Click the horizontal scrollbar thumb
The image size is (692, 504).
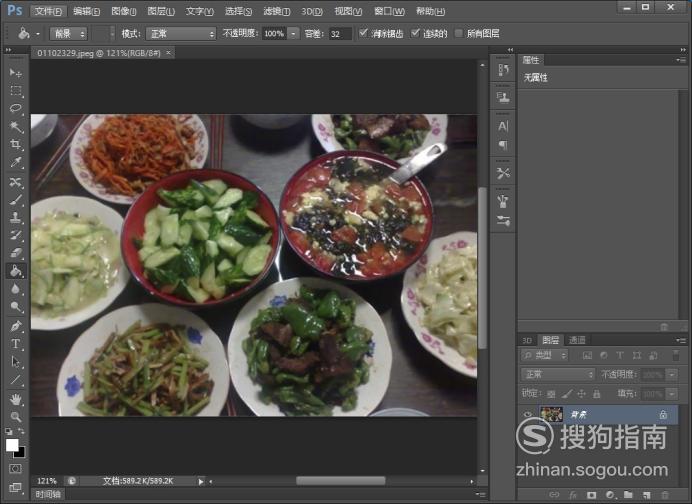(340, 481)
